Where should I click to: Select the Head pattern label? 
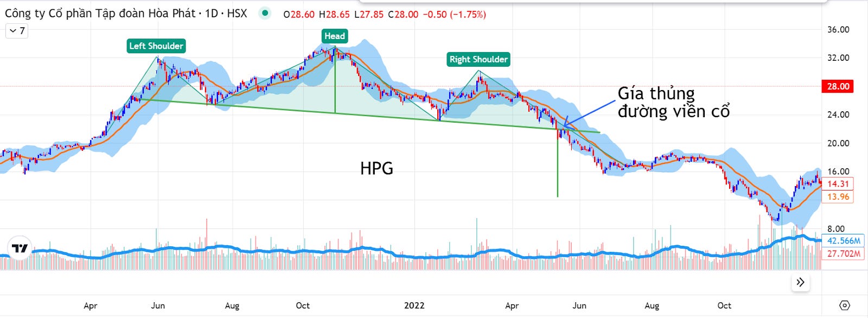[x=335, y=36]
